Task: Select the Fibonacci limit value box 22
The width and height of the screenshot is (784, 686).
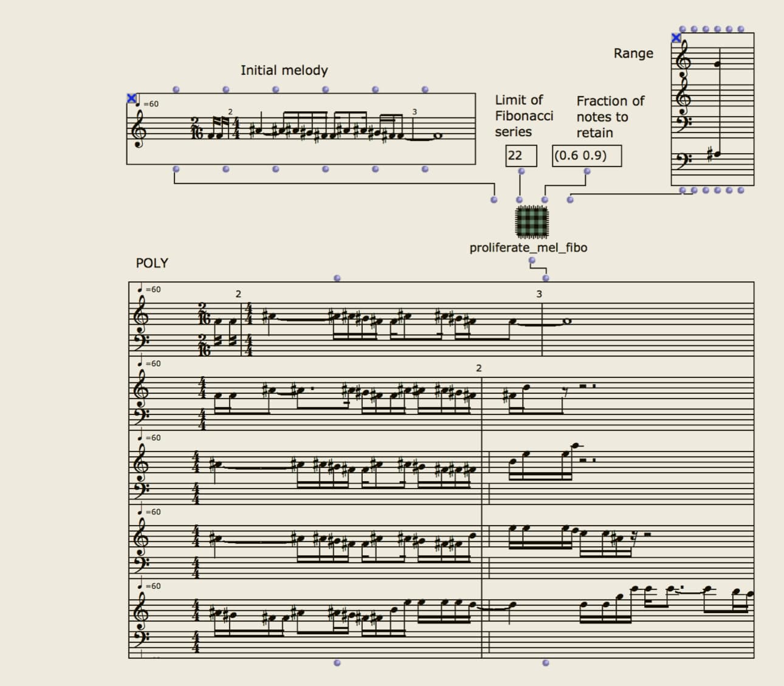Action: tap(521, 156)
